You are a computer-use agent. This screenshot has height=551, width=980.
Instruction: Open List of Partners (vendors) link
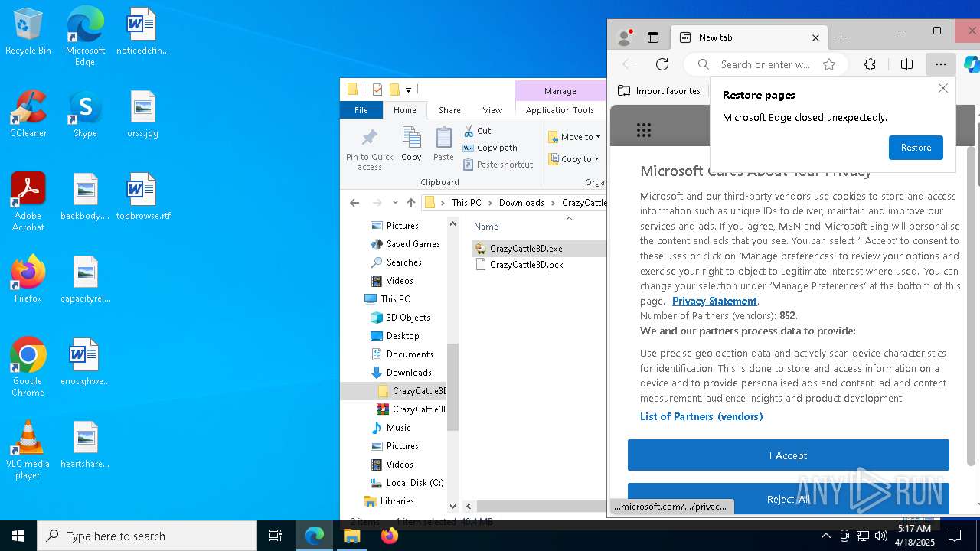[x=701, y=416]
